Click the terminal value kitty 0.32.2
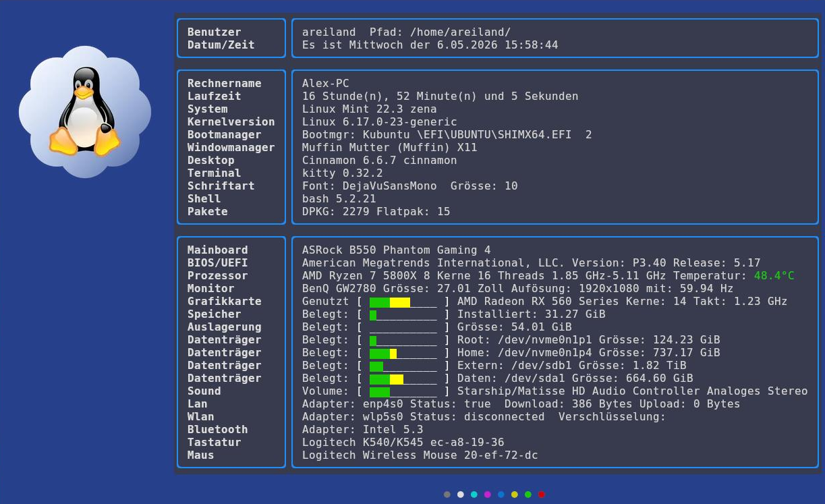Screen dimensions: 825x504 click(x=343, y=173)
